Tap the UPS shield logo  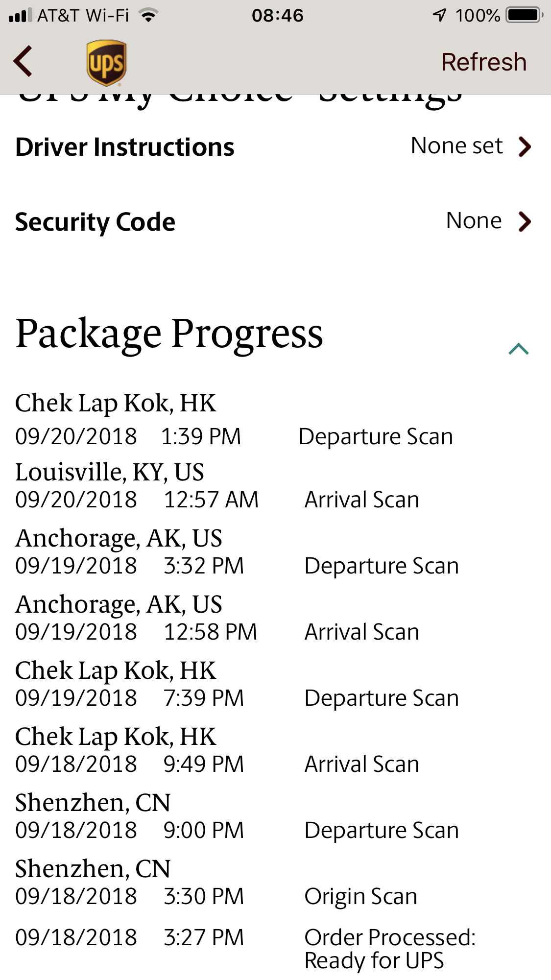[x=106, y=63]
